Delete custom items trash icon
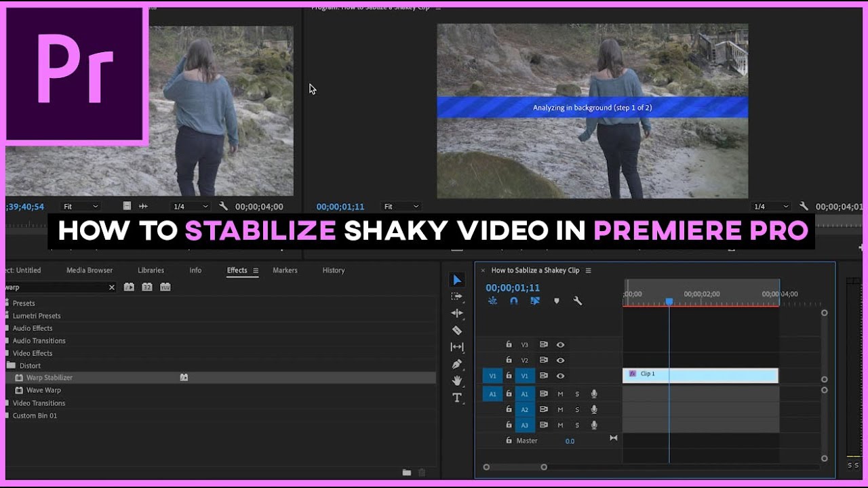 [422, 472]
